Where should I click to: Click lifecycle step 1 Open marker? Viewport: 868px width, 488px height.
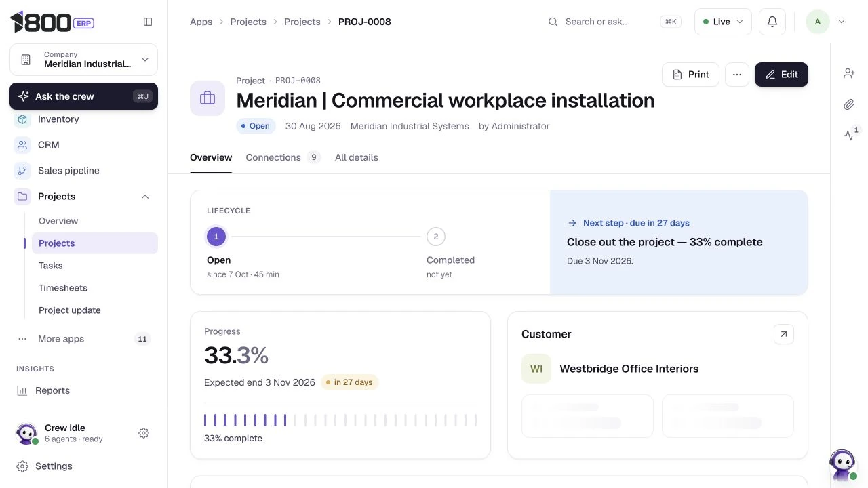(x=216, y=237)
